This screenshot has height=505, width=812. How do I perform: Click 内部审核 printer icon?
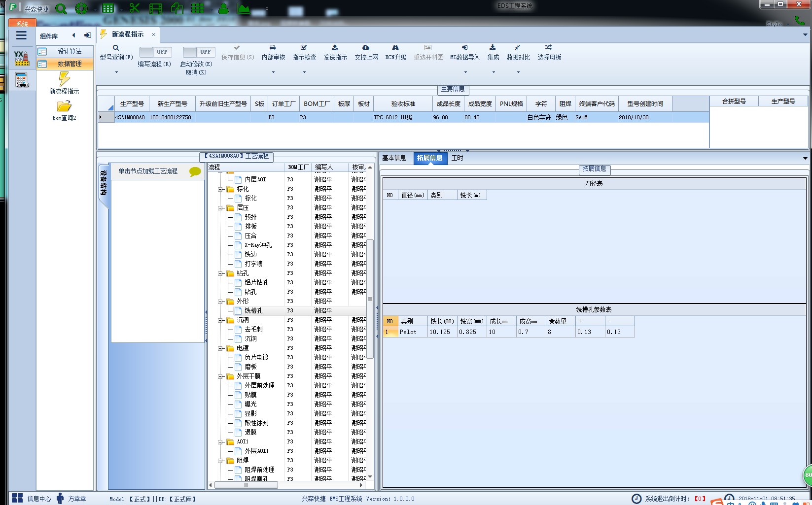point(273,48)
